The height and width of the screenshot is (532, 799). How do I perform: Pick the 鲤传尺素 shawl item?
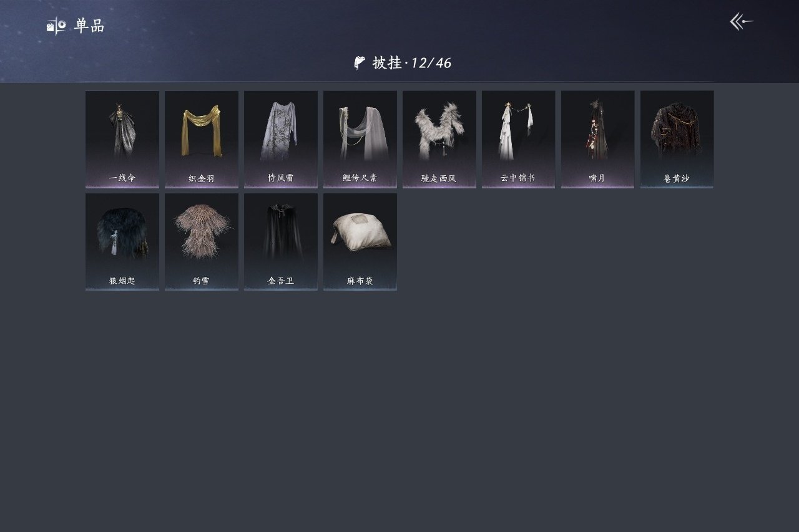(360, 139)
